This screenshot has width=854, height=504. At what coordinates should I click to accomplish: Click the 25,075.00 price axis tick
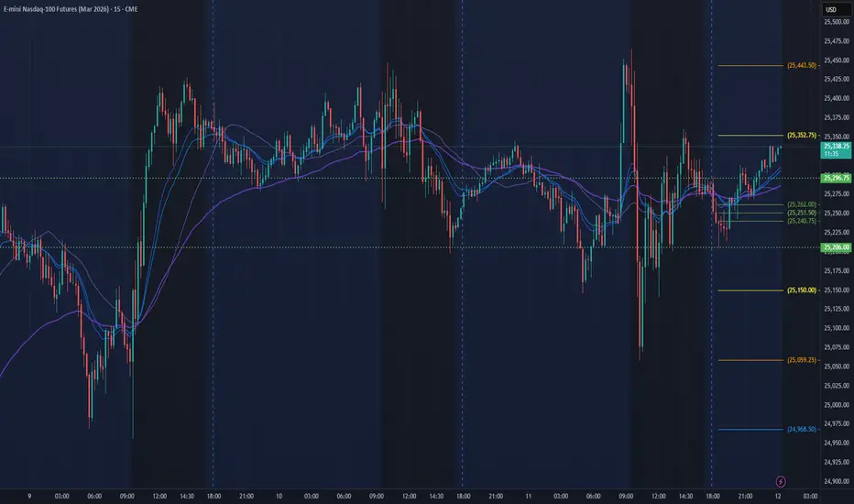pos(837,347)
